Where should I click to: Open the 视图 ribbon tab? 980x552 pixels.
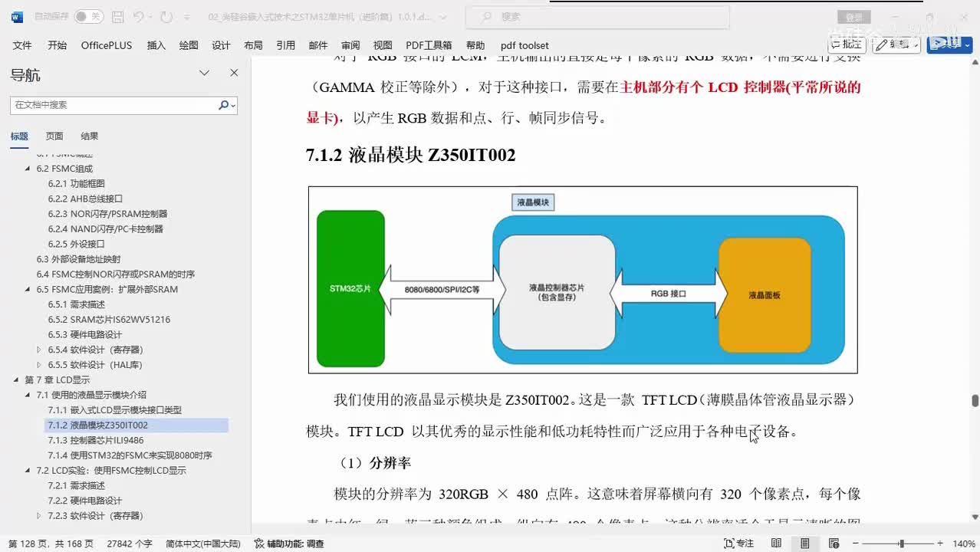383,45
